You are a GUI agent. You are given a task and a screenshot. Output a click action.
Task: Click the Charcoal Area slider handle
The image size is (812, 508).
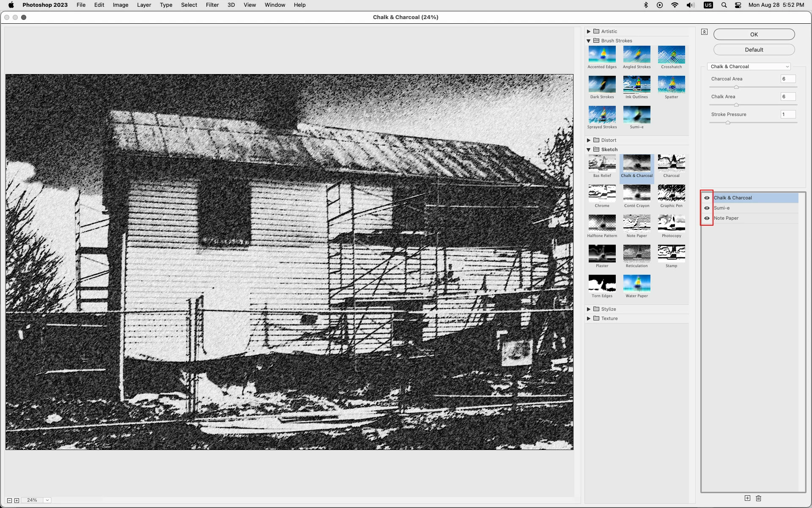(736, 87)
